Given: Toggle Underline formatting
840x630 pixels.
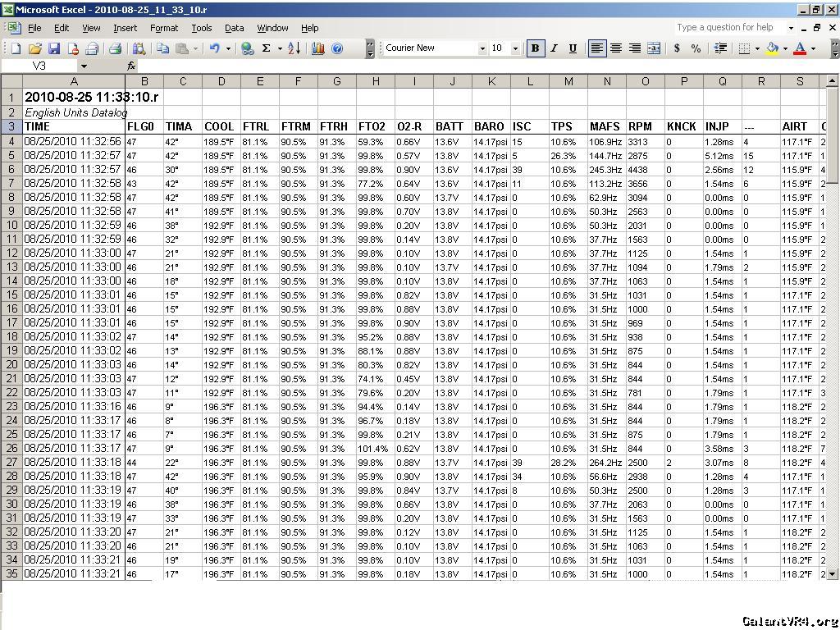Looking at the screenshot, I should (x=573, y=48).
